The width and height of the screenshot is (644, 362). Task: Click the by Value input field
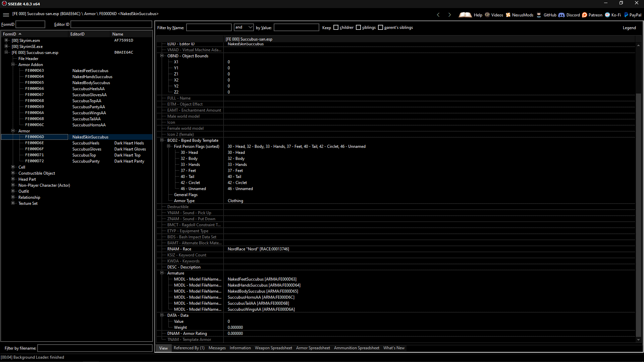[x=297, y=27]
